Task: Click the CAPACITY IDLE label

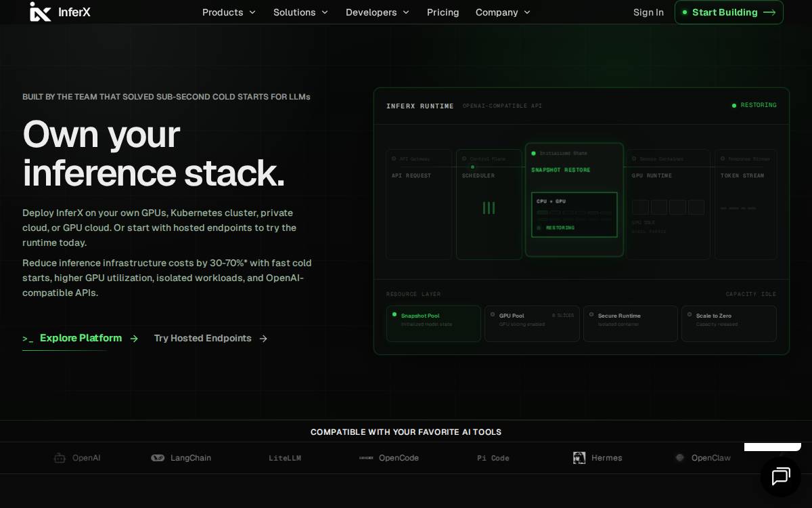Action: click(751, 294)
